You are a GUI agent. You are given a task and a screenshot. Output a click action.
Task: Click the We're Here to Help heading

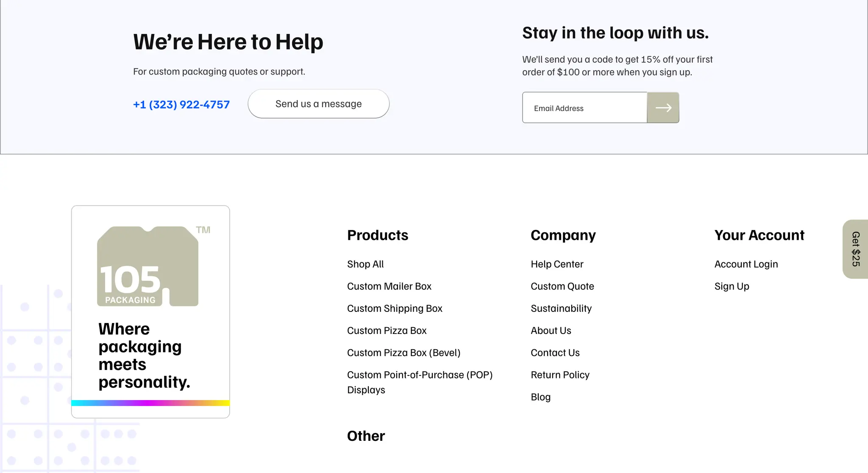pyautogui.click(x=228, y=42)
